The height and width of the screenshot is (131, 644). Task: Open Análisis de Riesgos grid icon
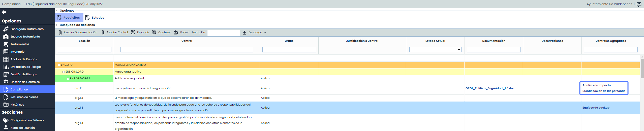6,59
